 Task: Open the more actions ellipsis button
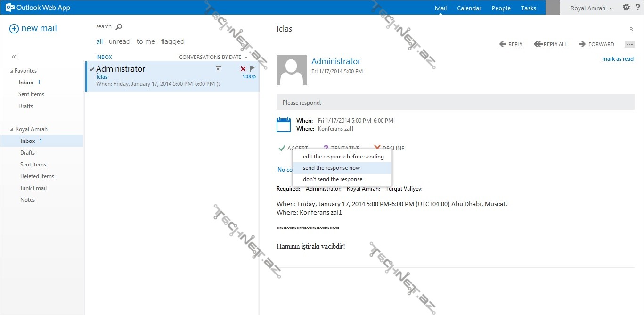(x=629, y=44)
